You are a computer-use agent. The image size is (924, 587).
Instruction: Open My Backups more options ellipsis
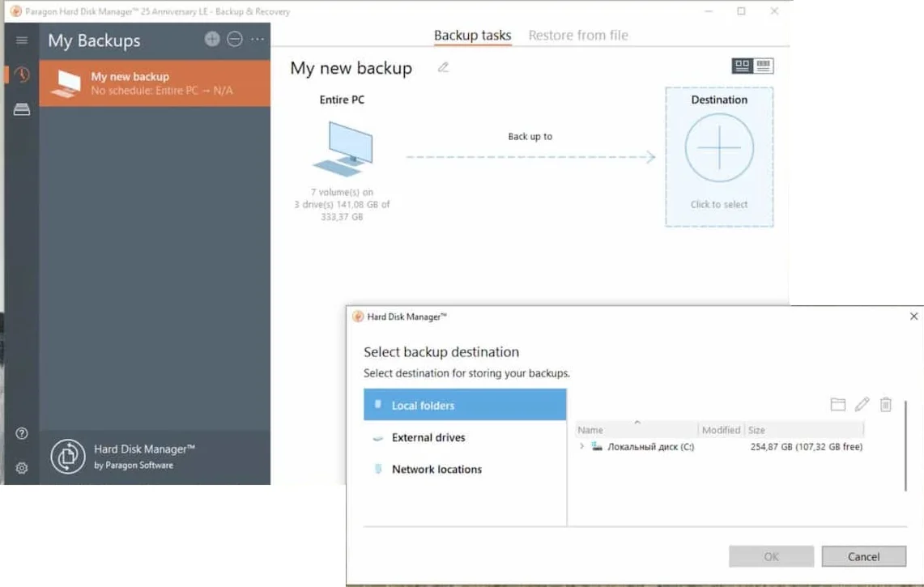[x=258, y=39]
